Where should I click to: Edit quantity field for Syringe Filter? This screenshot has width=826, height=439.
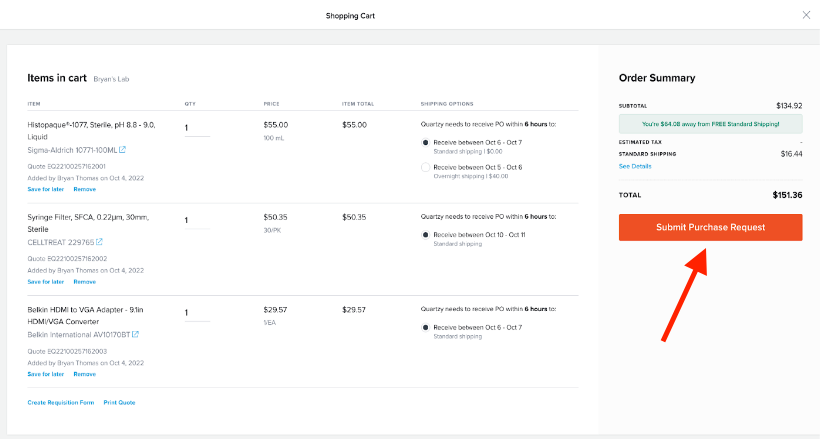coord(197,220)
